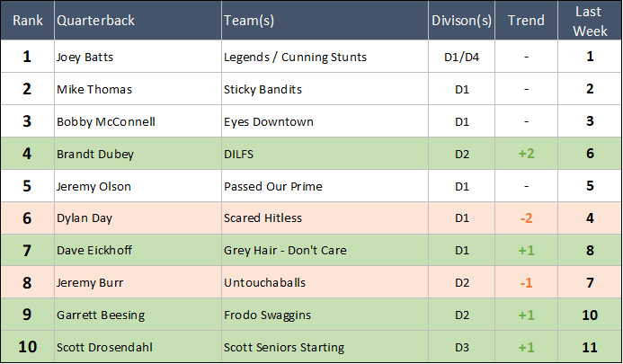Click the D1/D4 division cell
The image size is (623, 364).
pyautogui.click(x=459, y=57)
